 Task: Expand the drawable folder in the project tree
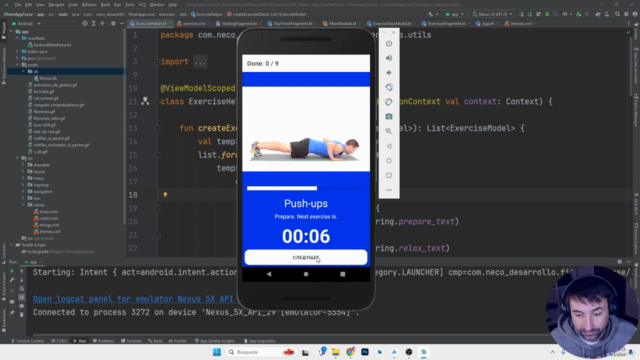pos(23,165)
